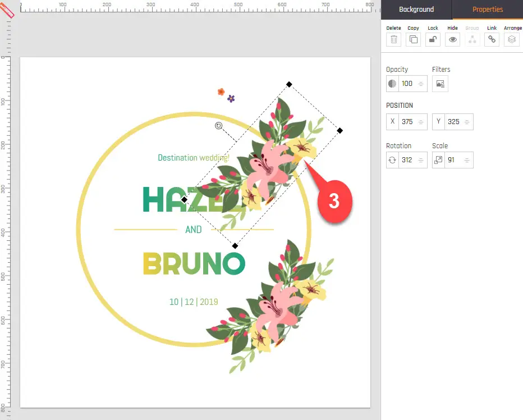Click the X position value field
Image resolution: width=523 pixels, height=420 pixels.
coord(407,121)
